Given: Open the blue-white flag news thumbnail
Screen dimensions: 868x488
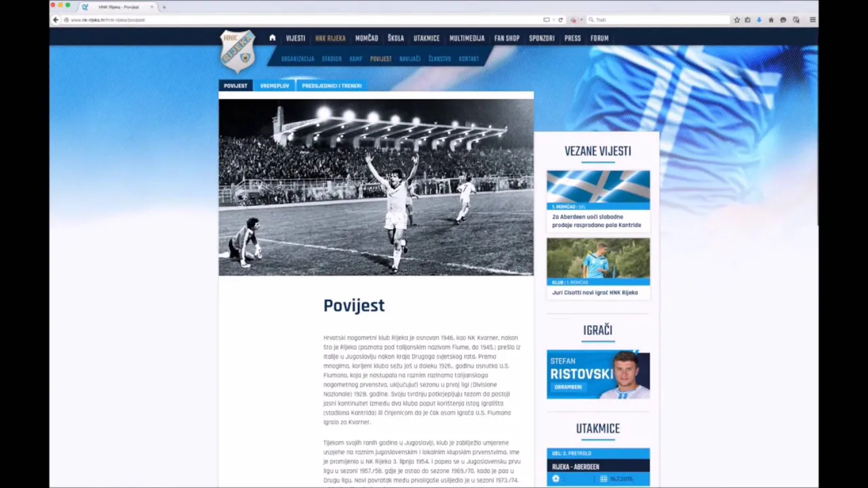Looking at the screenshot, I should [x=598, y=187].
